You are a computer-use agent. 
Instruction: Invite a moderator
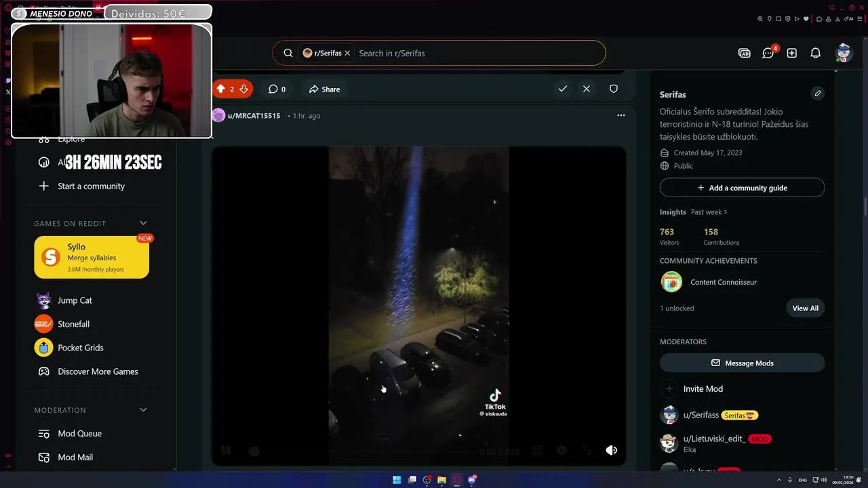(x=703, y=388)
